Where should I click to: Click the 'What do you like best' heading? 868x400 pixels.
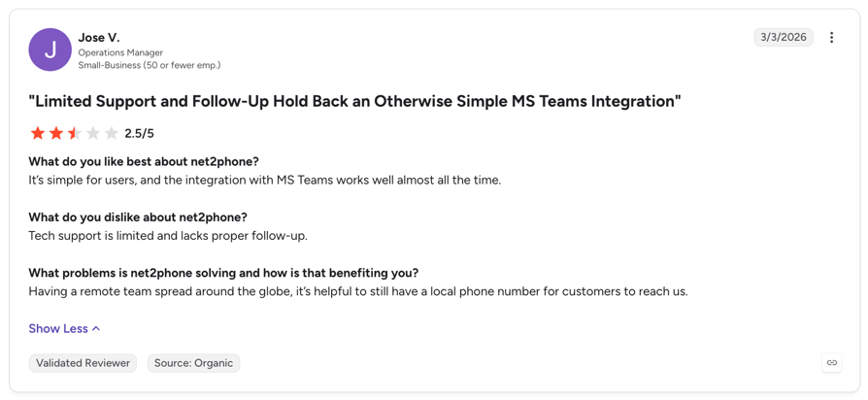(x=144, y=161)
